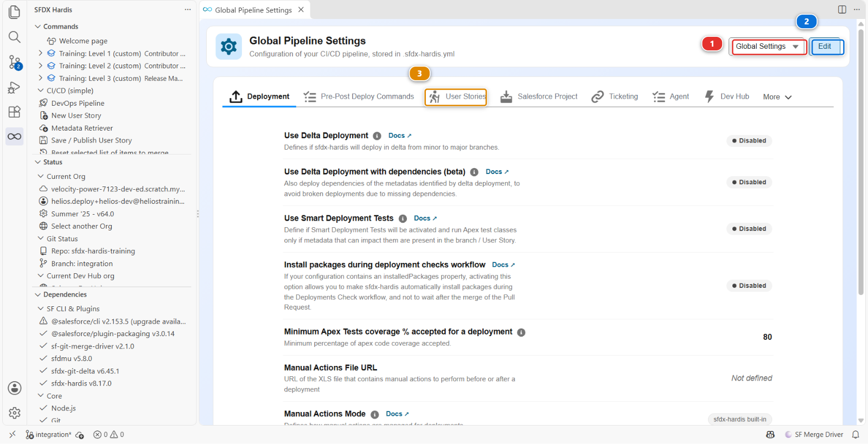Switch to the Ticketing tab
The height and width of the screenshot is (444, 868).
615,96
